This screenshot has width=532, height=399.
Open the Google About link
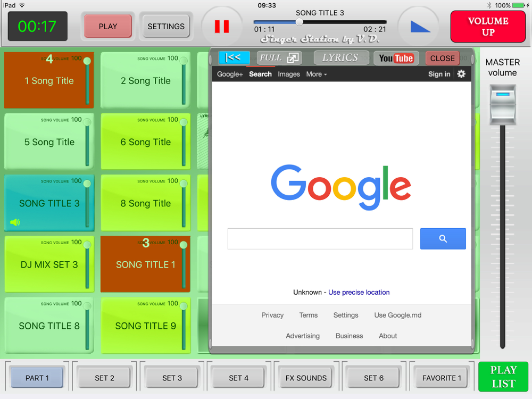click(x=387, y=336)
